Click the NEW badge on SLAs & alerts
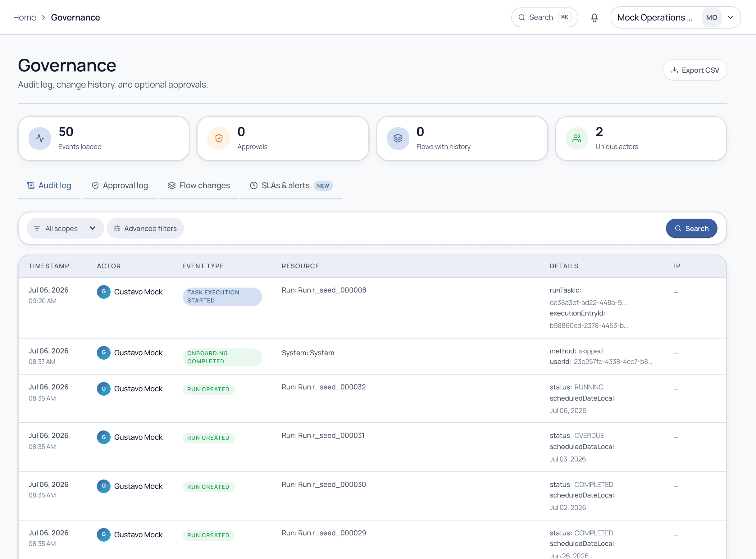 click(x=323, y=186)
